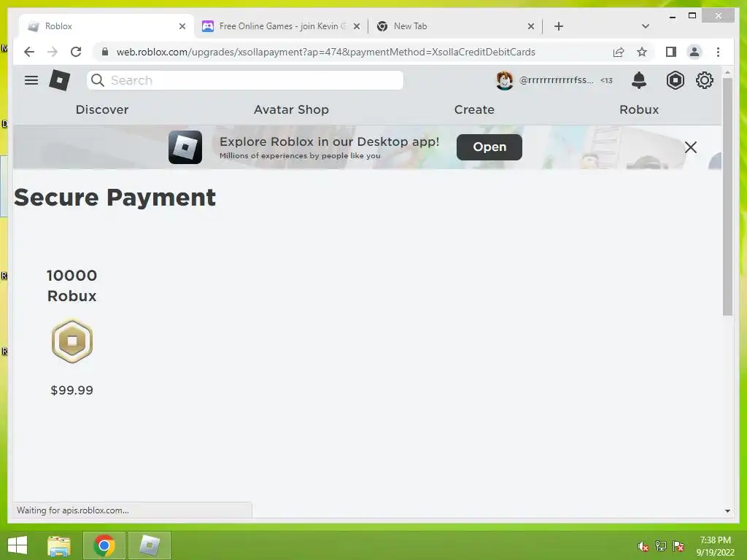Reload the current page
This screenshot has height=560, width=747.
point(76,52)
